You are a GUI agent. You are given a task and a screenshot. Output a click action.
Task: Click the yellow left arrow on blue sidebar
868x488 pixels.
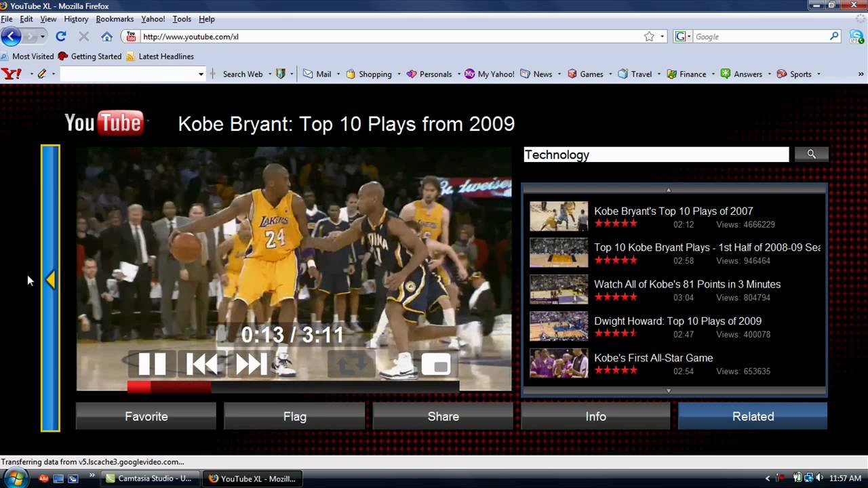tap(50, 279)
